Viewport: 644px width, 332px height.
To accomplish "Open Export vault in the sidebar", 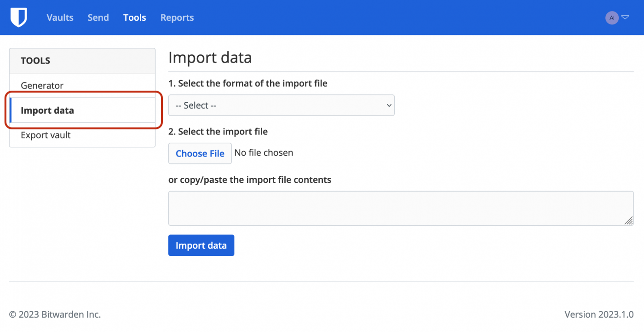I will [x=46, y=135].
